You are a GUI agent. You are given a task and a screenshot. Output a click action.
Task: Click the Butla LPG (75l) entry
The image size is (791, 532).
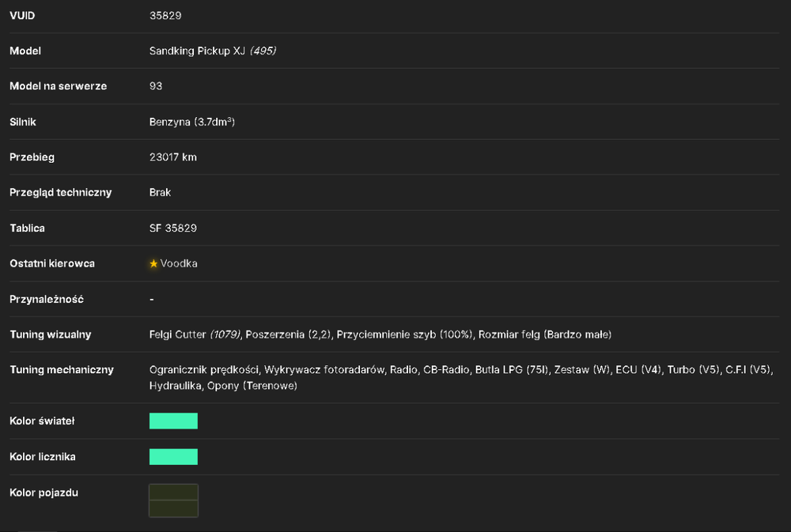tap(512, 370)
